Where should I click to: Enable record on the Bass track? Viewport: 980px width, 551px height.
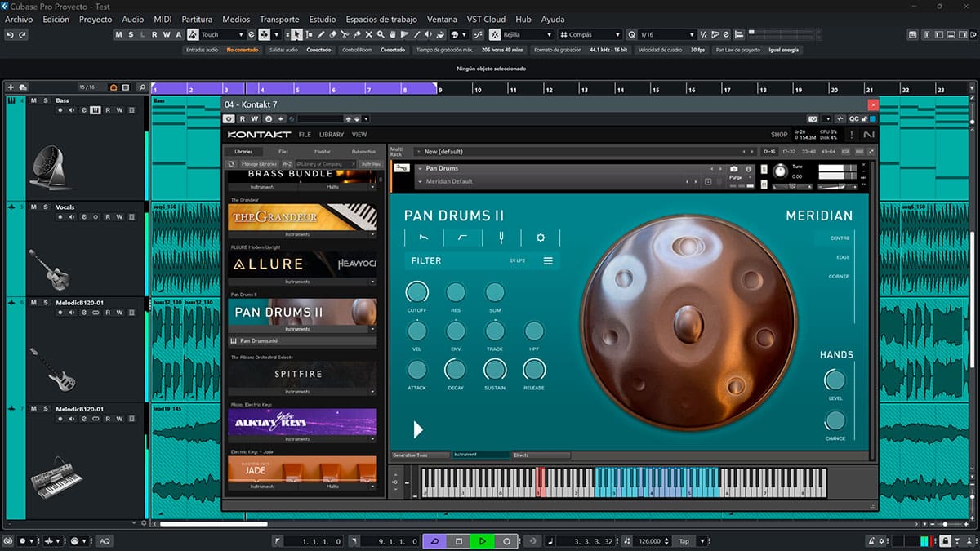(60, 110)
